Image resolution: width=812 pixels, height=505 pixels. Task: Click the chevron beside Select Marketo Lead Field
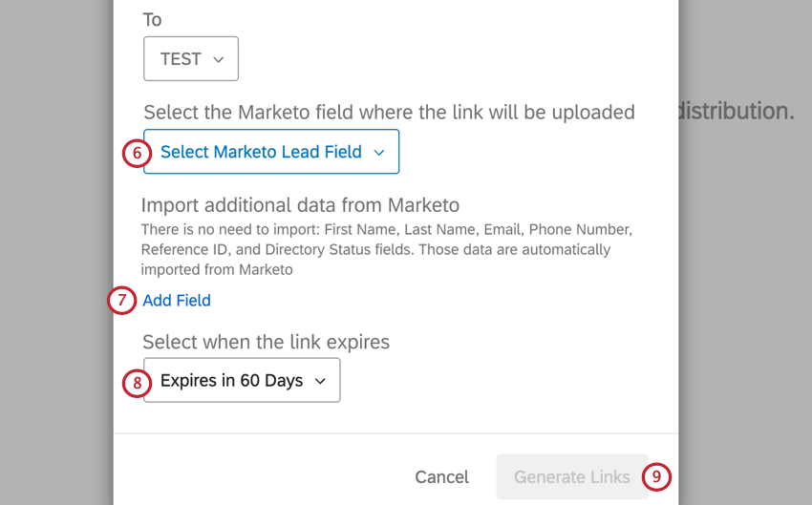(x=378, y=153)
